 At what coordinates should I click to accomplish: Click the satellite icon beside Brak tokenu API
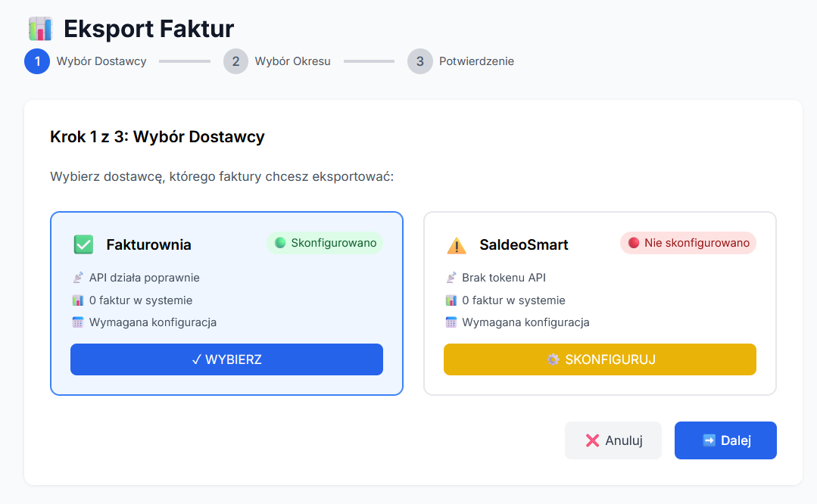(x=451, y=278)
